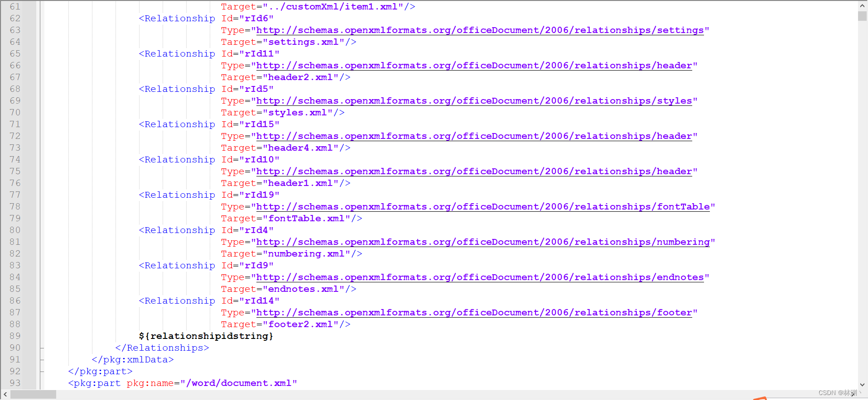Viewport: 868px width, 400px height.
Task: Click the <Relationship tag on line 62
Action: [177, 19]
